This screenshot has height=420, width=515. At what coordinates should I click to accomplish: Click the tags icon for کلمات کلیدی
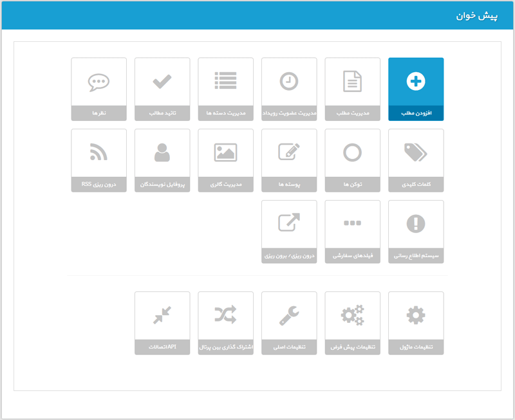tap(416, 152)
